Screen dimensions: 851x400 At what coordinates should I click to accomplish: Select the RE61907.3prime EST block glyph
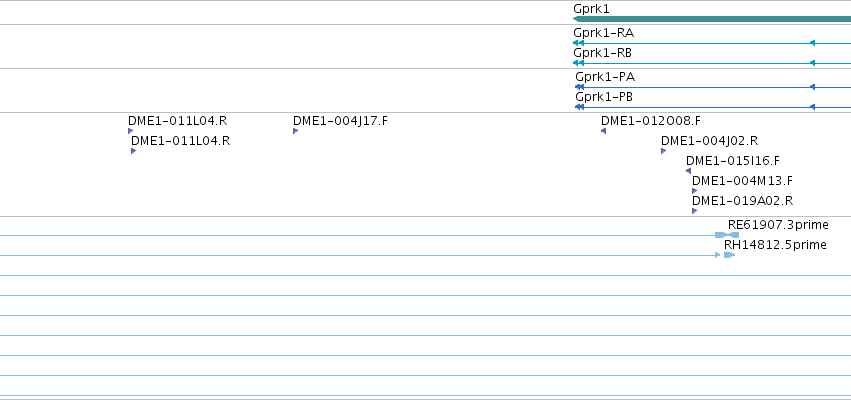coord(727,235)
